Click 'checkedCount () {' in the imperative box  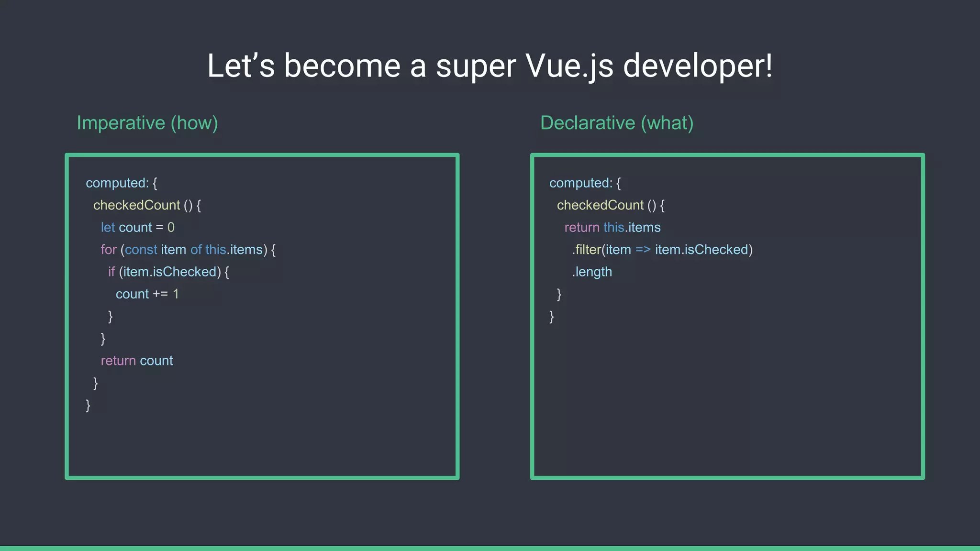click(147, 205)
